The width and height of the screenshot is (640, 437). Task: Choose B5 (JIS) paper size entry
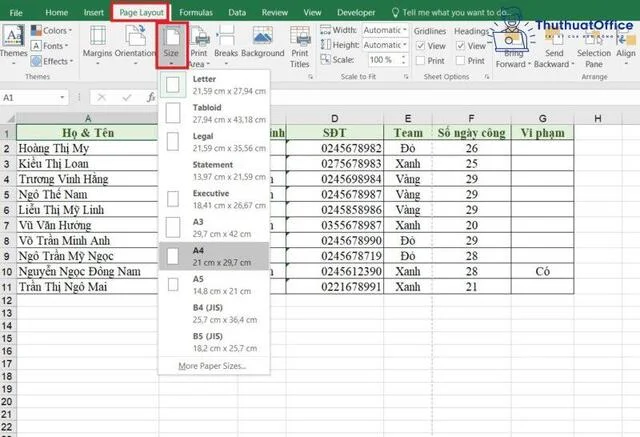214,342
